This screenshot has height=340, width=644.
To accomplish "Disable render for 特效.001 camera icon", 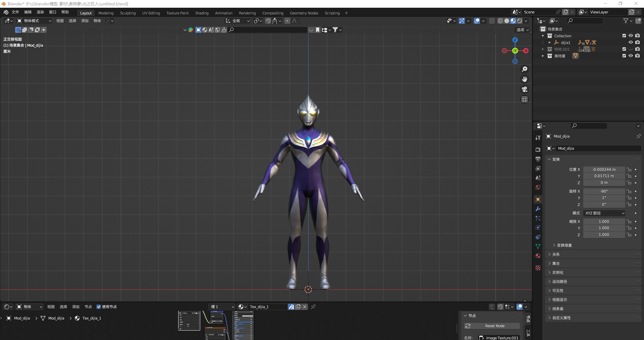I will [x=637, y=49].
